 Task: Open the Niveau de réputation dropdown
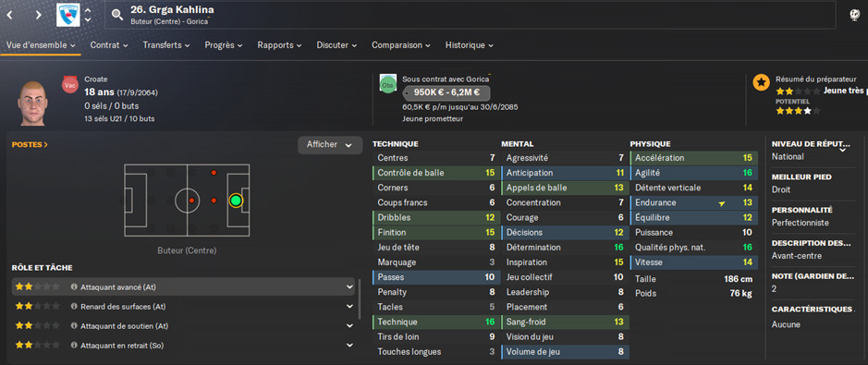842,150
